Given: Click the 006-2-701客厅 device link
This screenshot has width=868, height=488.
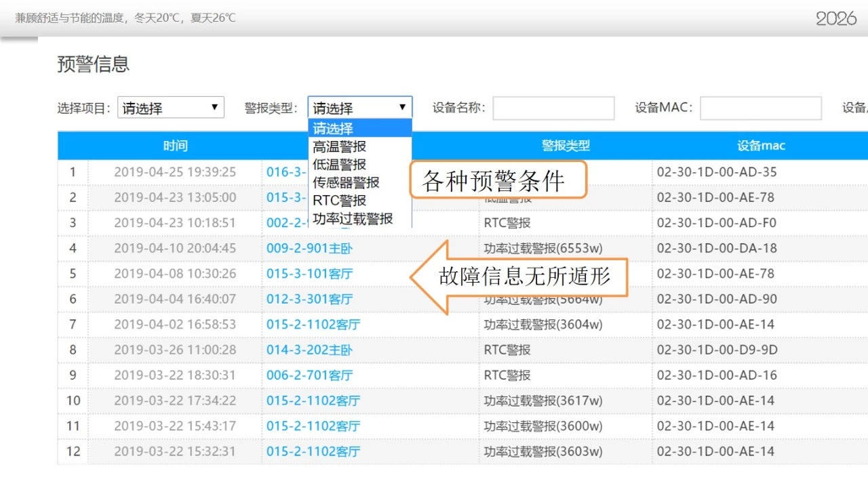Looking at the screenshot, I should point(309,375).
